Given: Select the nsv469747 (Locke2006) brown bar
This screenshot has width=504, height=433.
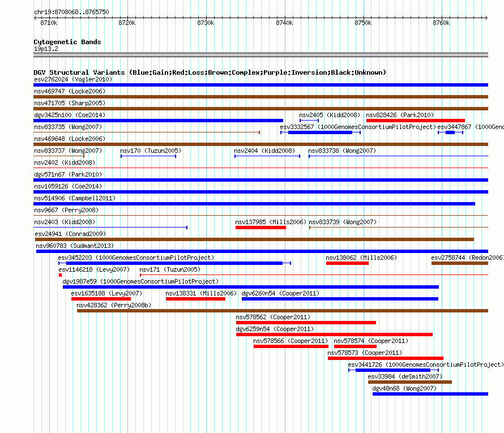Looking at the screenshot, I should pos(260,97).
